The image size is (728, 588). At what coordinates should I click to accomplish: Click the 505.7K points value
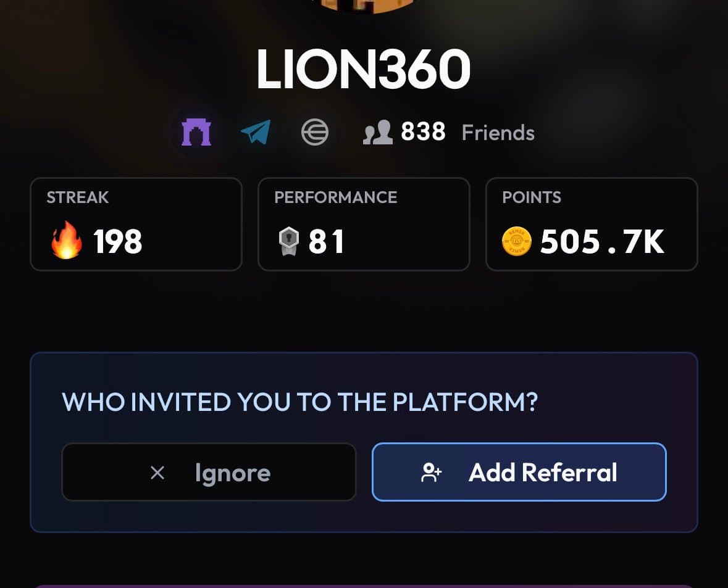(x=602, y=241)
